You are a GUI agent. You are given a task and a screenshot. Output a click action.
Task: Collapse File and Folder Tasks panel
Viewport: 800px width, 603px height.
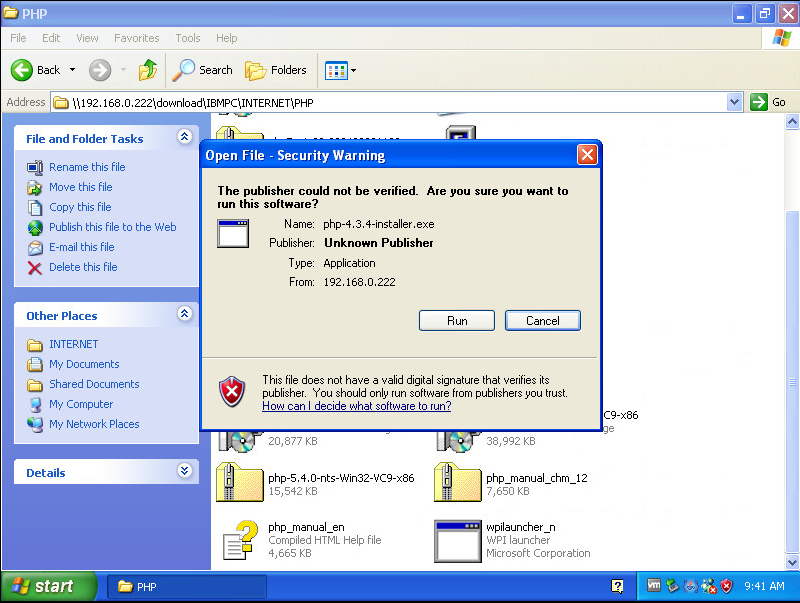point(184,137)
